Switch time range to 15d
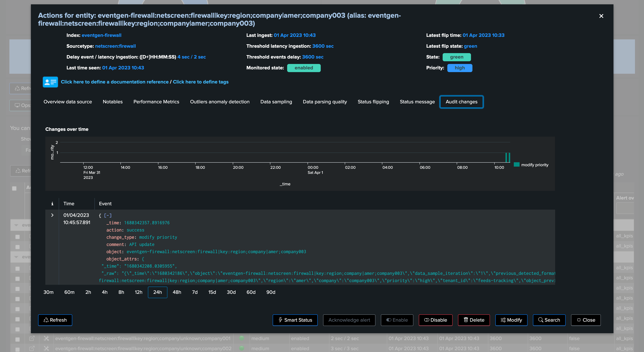644x352 pixels. click(x=212, y=292)
